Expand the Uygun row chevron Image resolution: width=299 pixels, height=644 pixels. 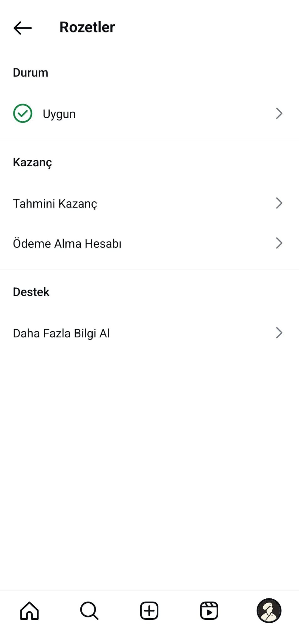279,113
